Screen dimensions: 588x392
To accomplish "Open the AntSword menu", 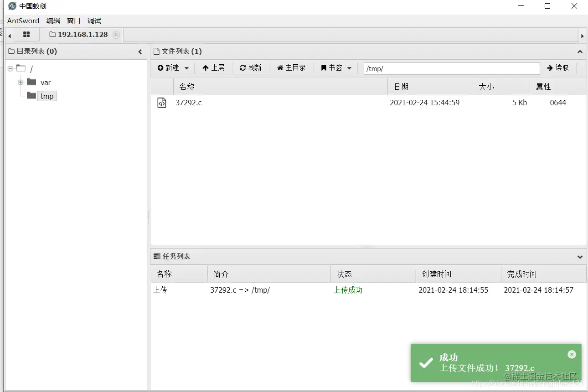I will [23, 21].
